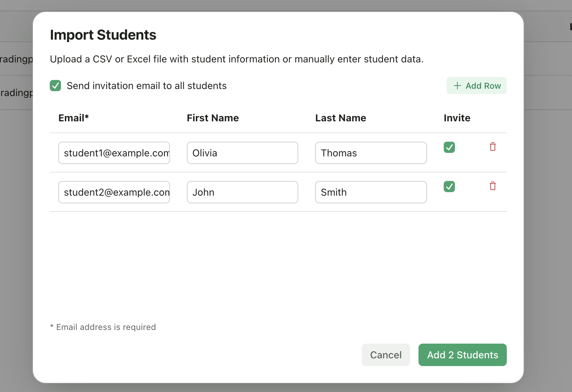Viewport: 572px width, 392px height.
Task: Click the Email column header
Action: [73, 118]
